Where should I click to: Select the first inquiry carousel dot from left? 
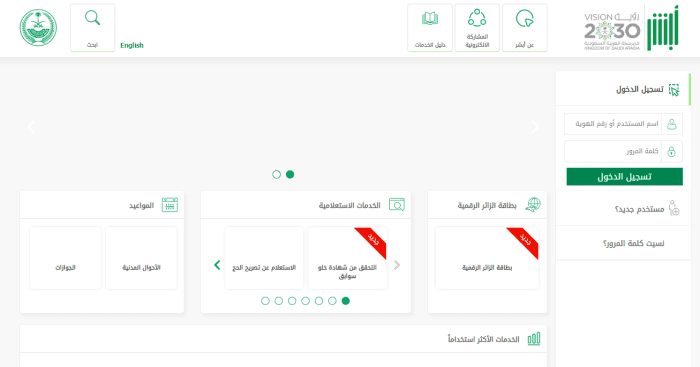[265, 301]
